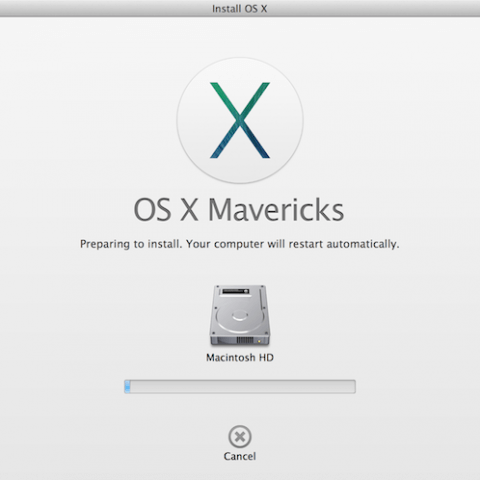The width and height of the screenshot is (480, 480).
Task: Click the vent grille on the drive's front
Action: coord(245,341)
